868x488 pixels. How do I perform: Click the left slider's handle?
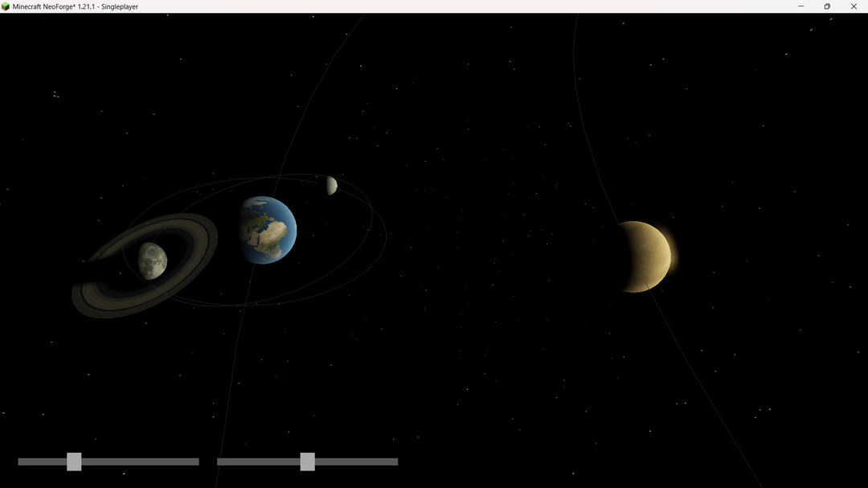[x=74, y=461]
